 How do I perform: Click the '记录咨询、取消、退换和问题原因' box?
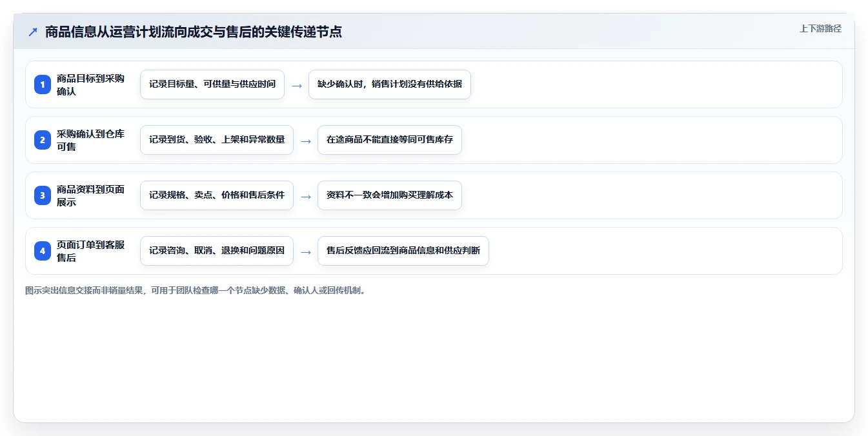click(217, 251)
